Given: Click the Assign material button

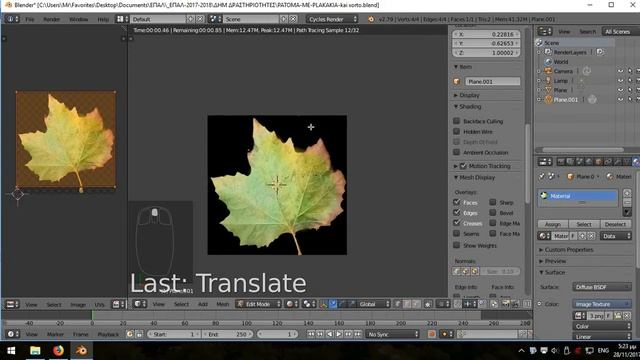Looking at the screenshot, I should coord(553,224).
